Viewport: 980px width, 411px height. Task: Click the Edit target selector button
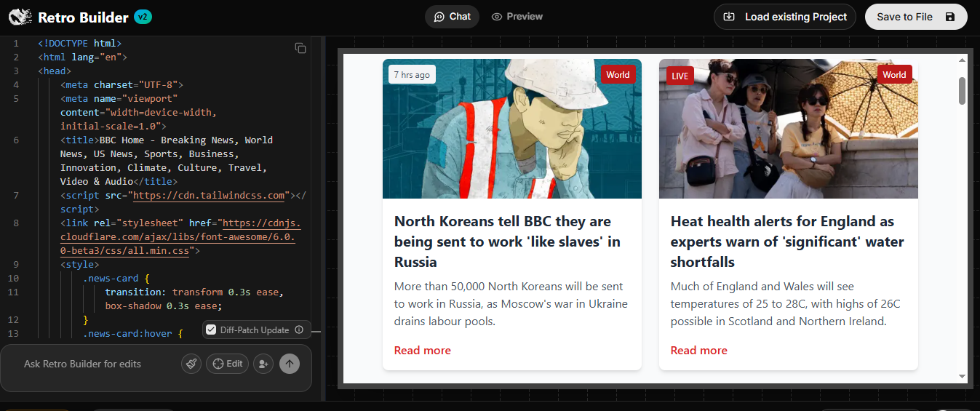(227, 364)
